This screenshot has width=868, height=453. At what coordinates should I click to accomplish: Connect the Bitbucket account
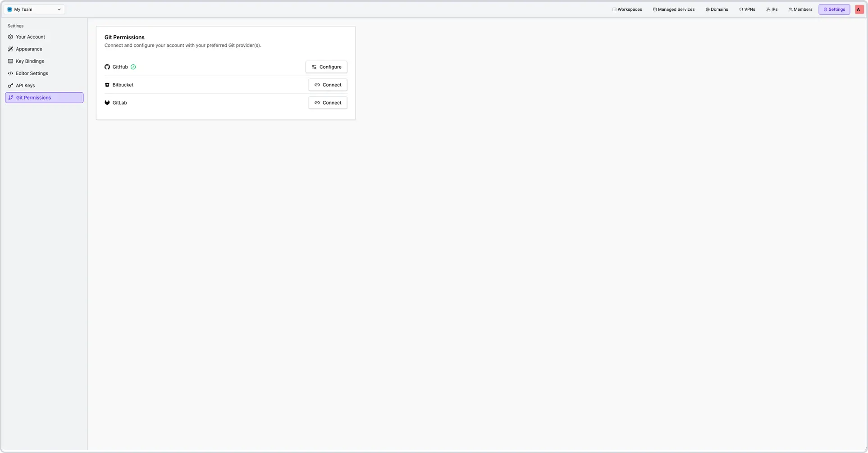328,85
